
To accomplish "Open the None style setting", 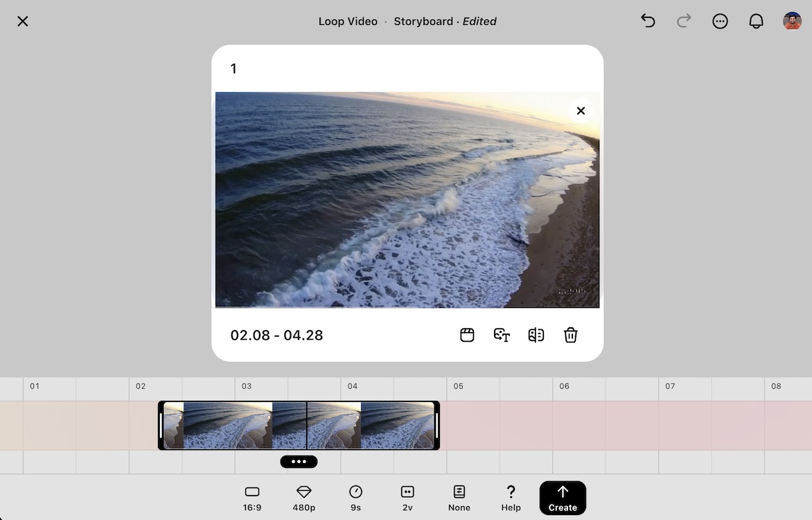I will [459, 498].
